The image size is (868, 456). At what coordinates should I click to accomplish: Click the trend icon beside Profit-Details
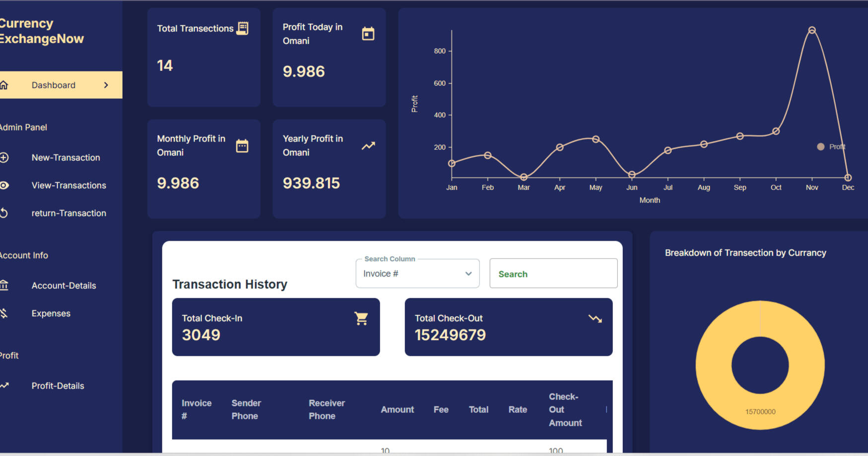tap(5, 386)
